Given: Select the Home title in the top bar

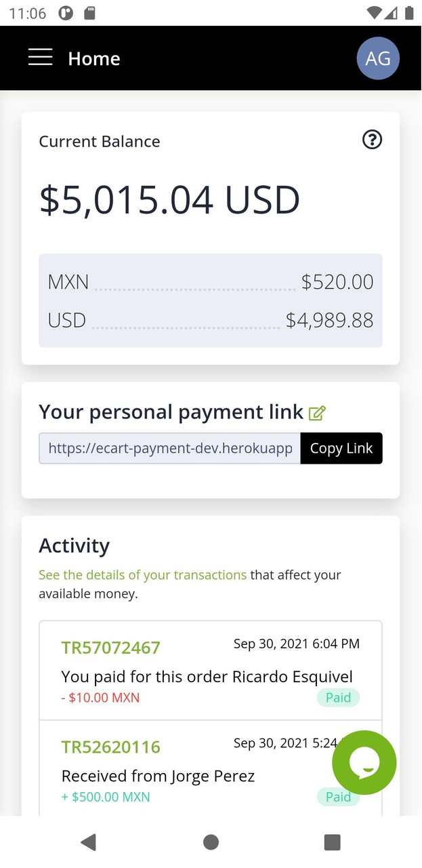Looking at the screenshot, I should 93,58.
